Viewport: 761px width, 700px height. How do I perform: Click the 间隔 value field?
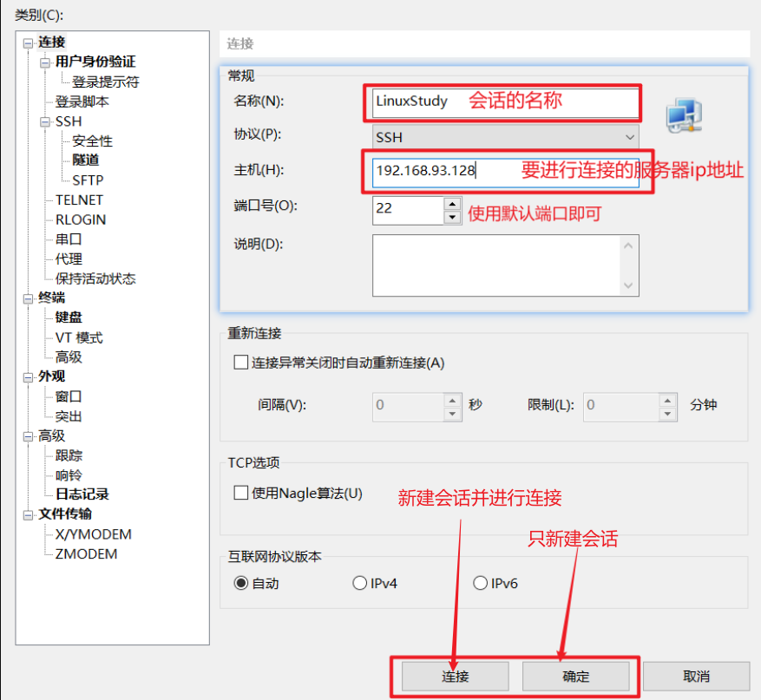(408, 408)
